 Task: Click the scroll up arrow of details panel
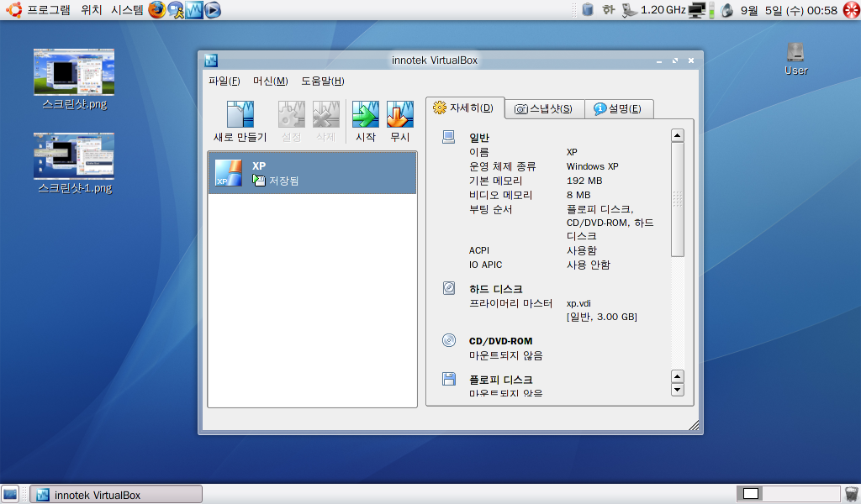[x=678, y=135]
